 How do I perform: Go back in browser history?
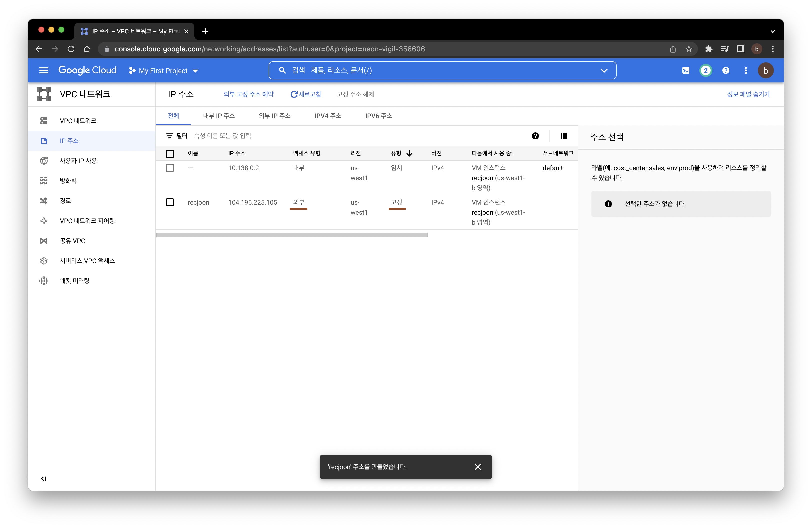[x=39, y=49]
